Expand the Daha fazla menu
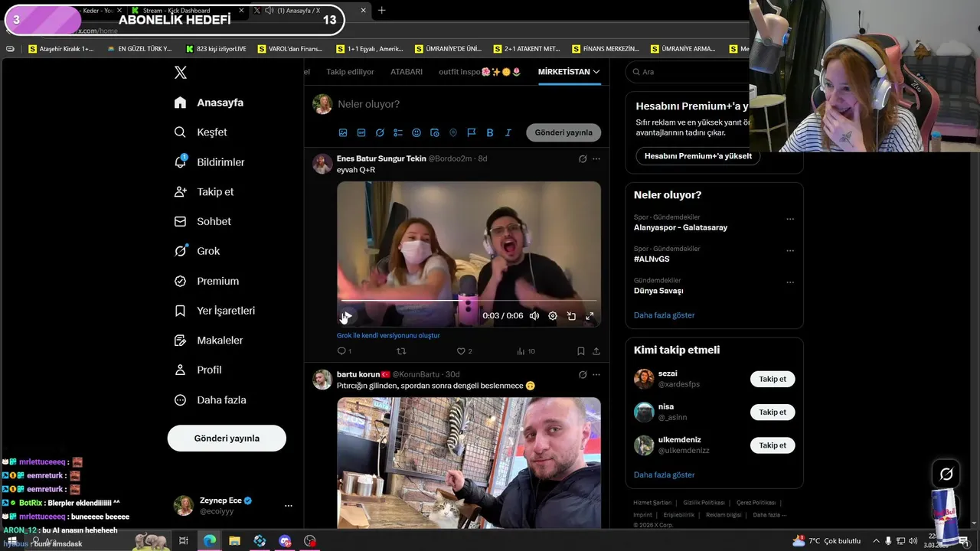 210,400
